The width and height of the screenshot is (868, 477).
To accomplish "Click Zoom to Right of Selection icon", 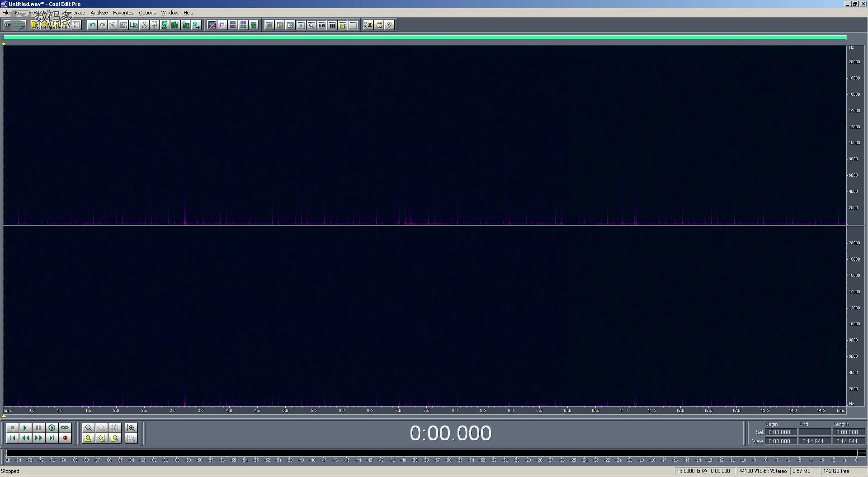I will [x=115, y=438].
